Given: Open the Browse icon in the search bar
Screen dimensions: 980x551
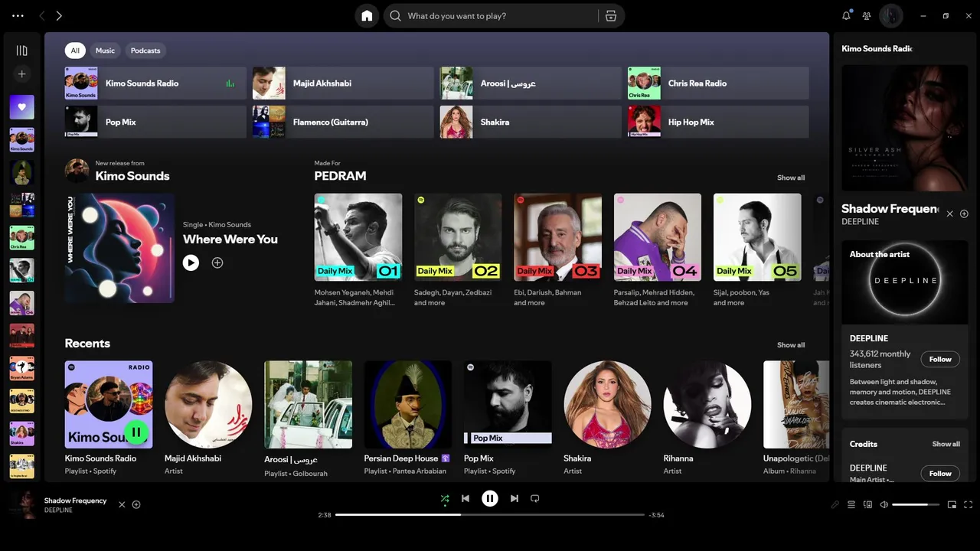Looking at the screenshot, I should (611, 16).
